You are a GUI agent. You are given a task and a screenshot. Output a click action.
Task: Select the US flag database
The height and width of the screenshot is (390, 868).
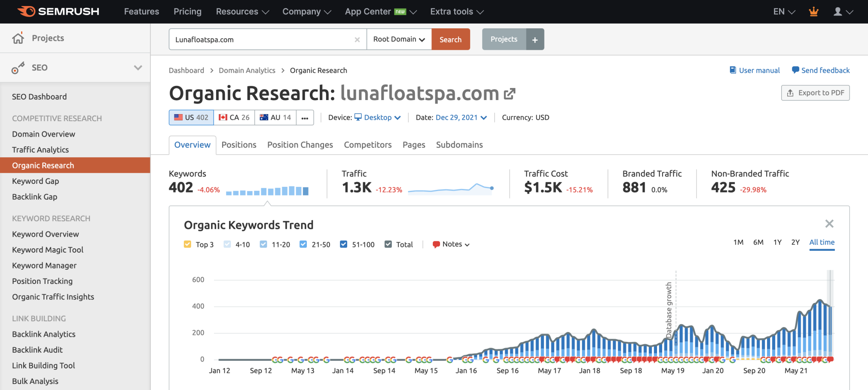point(178,117)
